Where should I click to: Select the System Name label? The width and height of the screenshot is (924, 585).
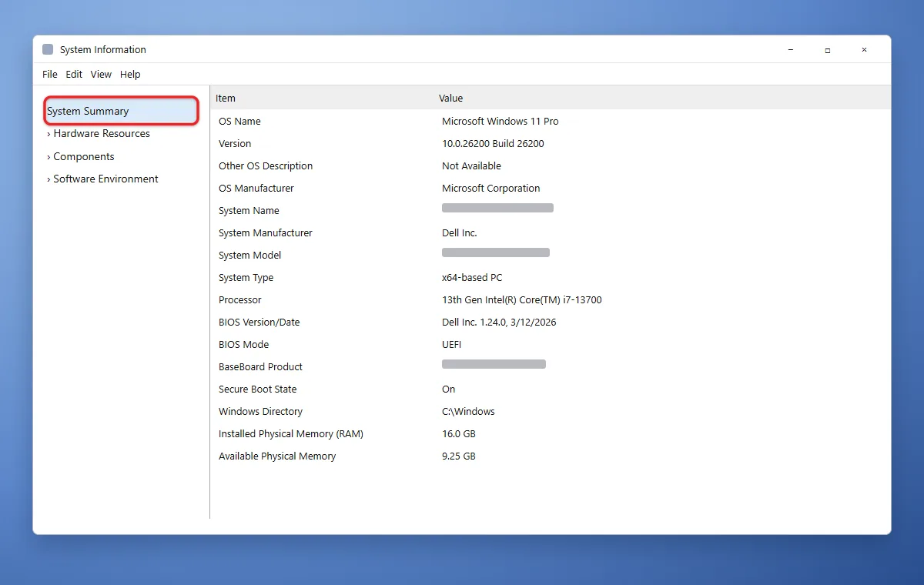click(249, 211)
